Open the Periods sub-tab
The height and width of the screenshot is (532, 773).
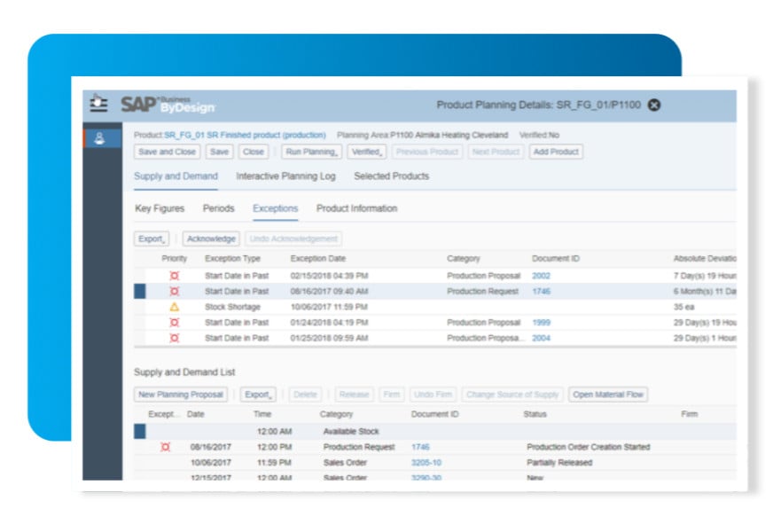pos(218,208)
